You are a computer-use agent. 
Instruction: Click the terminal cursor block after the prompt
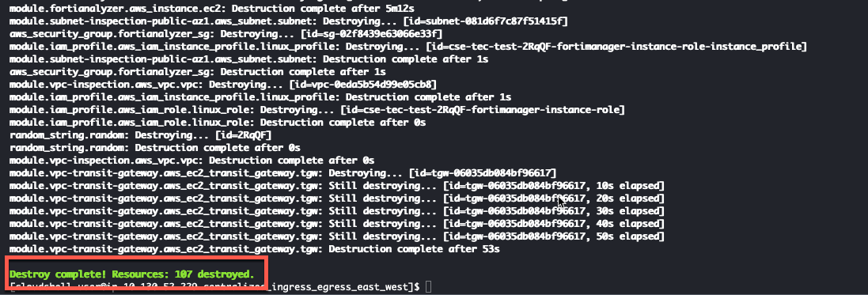coord(428,287)
